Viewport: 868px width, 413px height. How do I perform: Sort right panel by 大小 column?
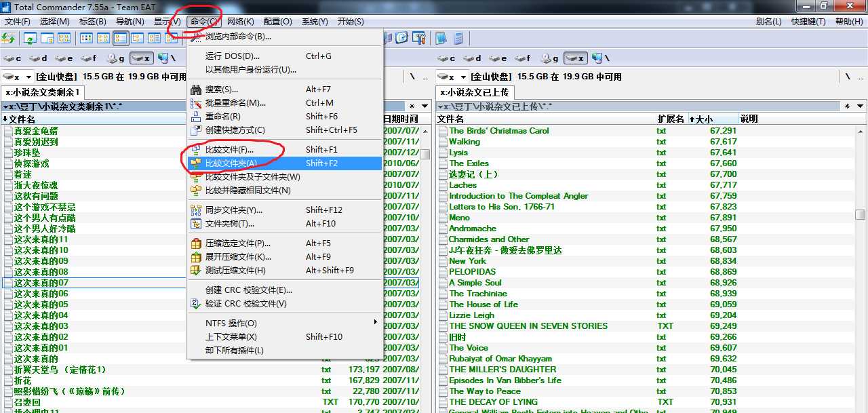(713, 119)
